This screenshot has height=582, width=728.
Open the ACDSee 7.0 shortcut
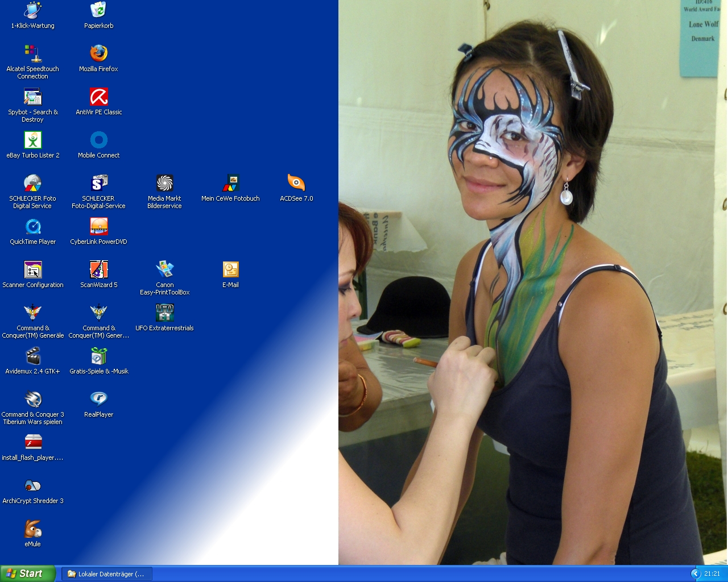(296, 184)
